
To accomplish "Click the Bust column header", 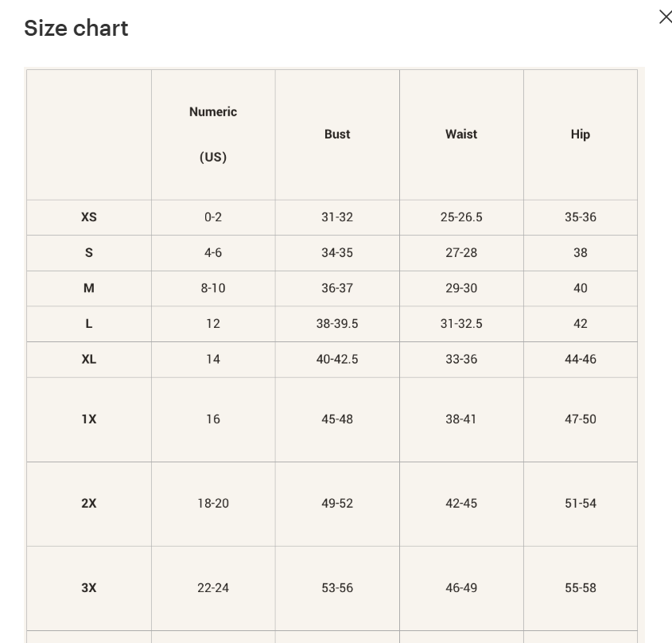I will pyautogui.click(x=337, y=134).
